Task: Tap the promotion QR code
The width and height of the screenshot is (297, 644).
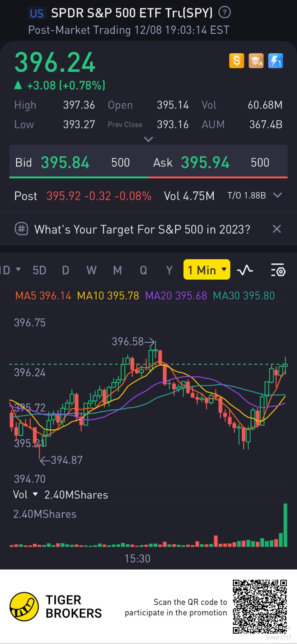Action: [260, 606]
